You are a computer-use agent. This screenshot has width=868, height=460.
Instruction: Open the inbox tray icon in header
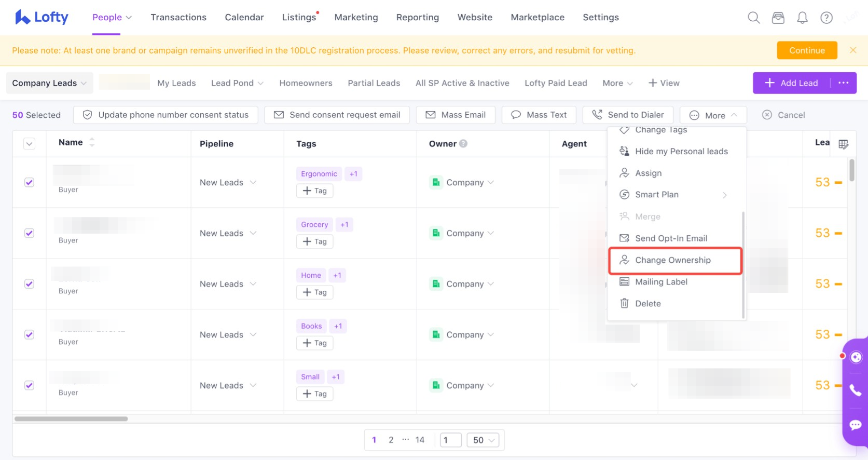click(x=778, y=18)
